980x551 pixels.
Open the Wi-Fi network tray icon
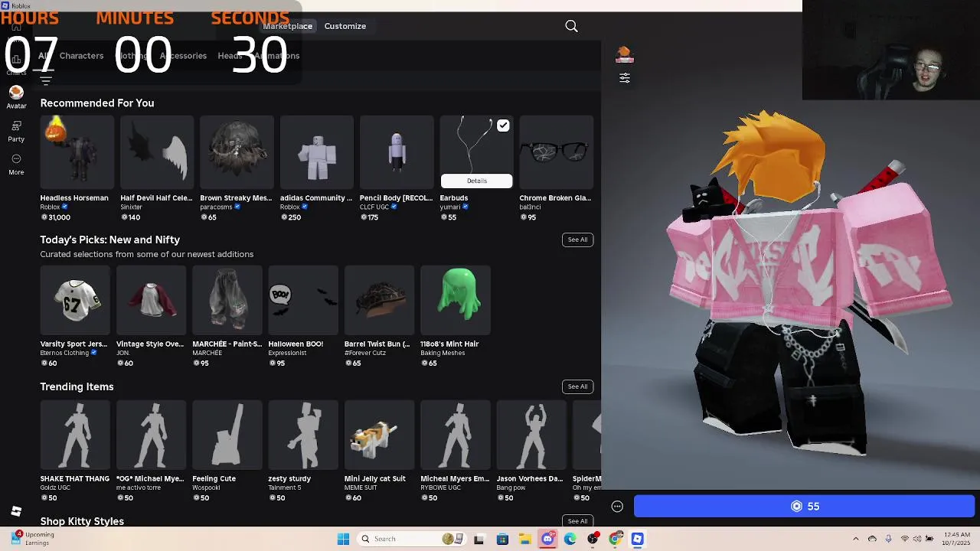pos(904,539)
